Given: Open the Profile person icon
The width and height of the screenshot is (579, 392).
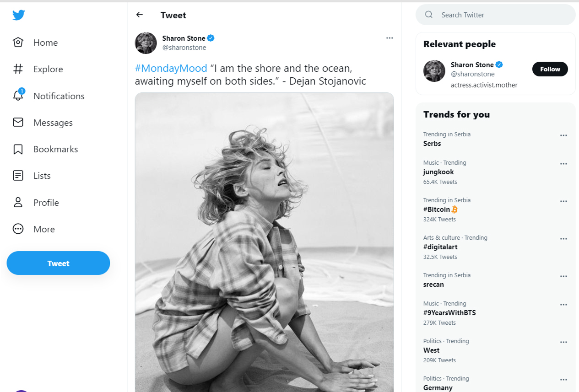Looking at the screenshot, I should pyautogui.click(x=18, y=202).
